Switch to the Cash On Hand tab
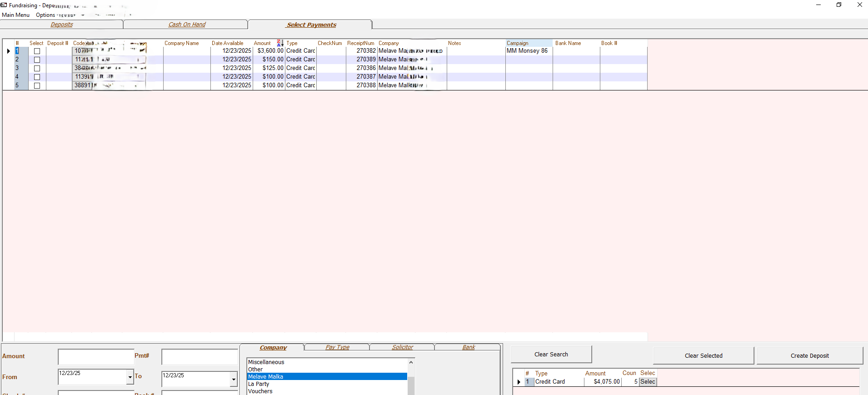 tap(187, 25)
